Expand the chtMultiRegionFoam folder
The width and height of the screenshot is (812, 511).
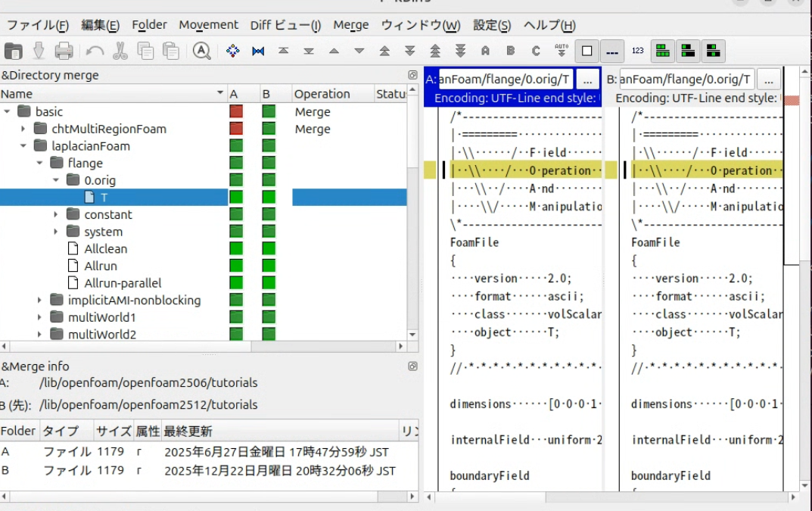[x=23, y=129]
